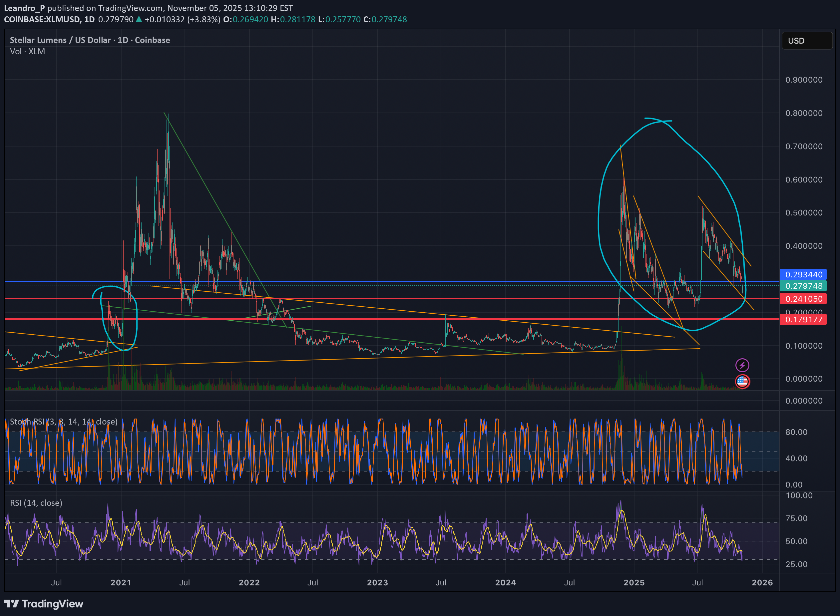Click the 2023 label on time axis
This screenshot has width=840, height=616.
pyautogui.click(x=377, y=582)
